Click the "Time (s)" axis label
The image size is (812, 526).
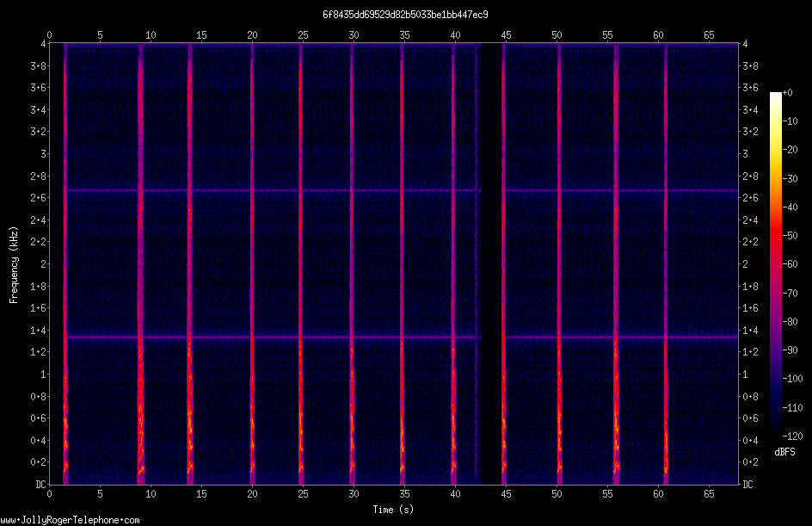393,510
